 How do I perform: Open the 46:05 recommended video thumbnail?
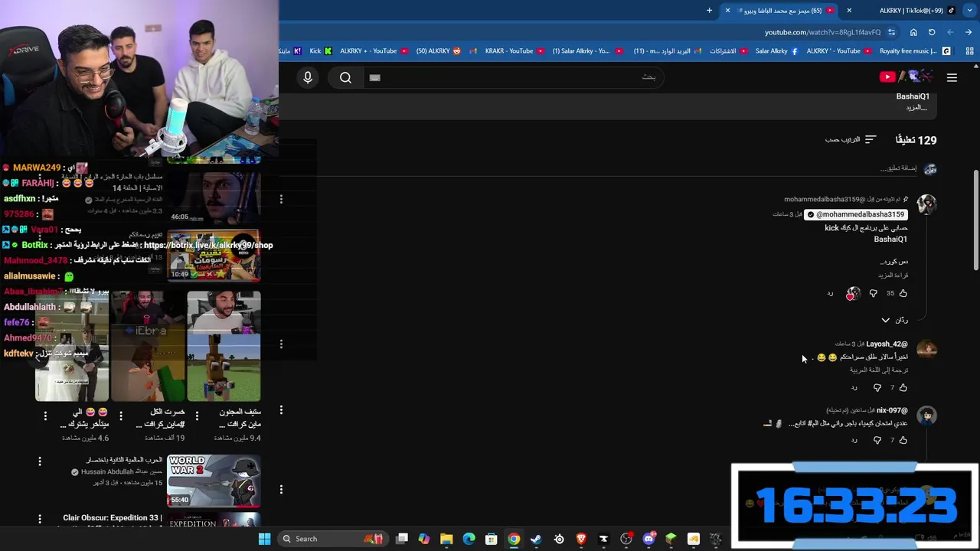click(x=214, y=197)
